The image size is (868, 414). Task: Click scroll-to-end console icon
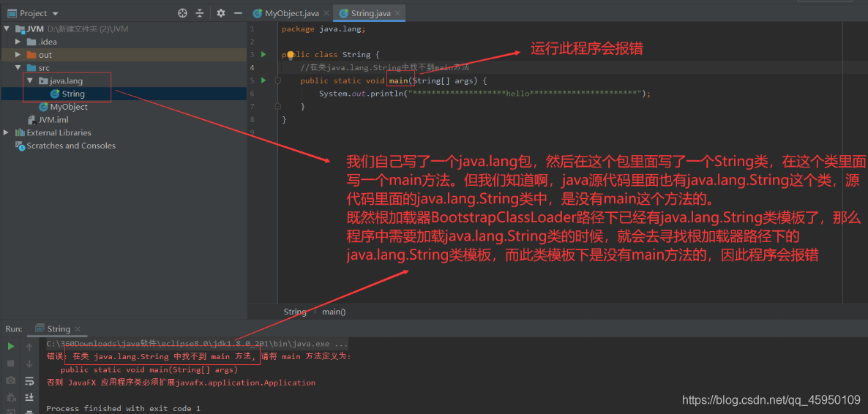pos(29,397)
